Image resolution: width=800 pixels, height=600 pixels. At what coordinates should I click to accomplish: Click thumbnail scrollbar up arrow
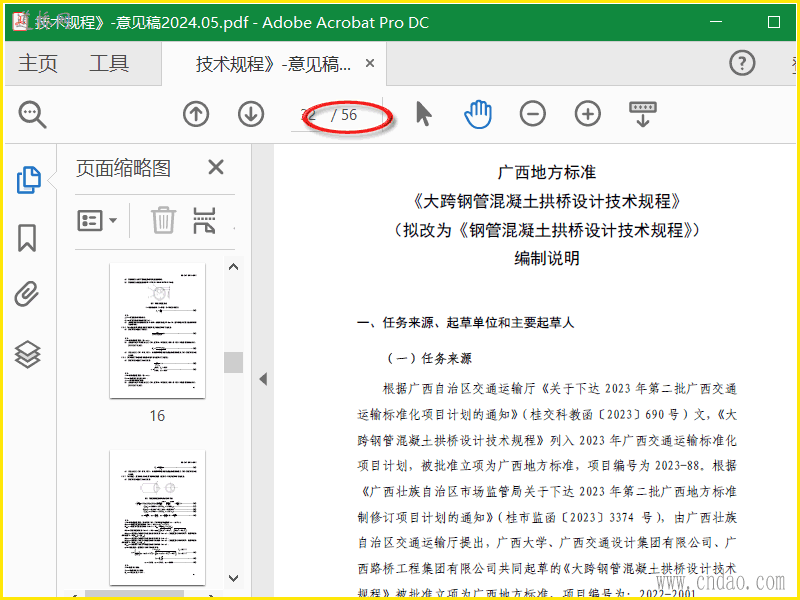coord(234,267)
